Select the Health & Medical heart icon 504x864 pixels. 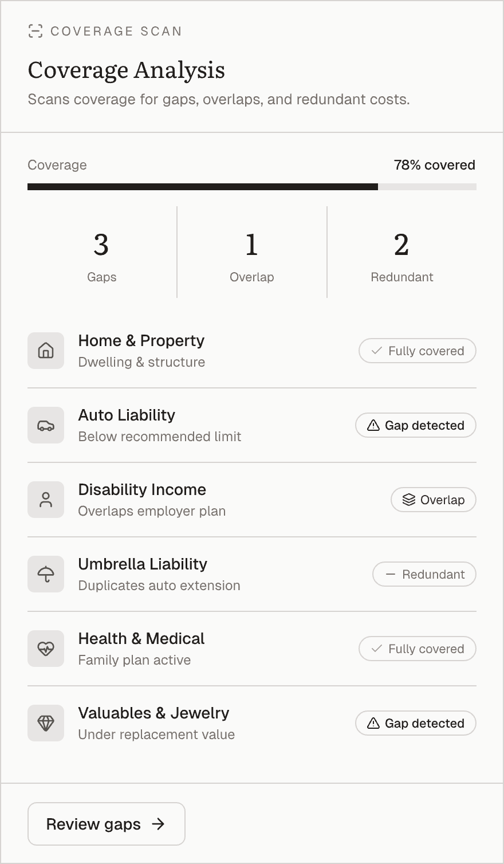pos(46,649)
